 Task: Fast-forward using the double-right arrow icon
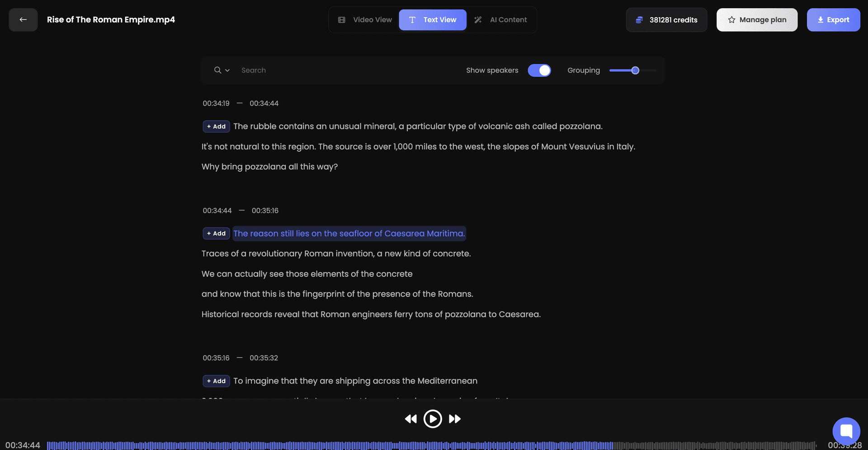click(x=455, y=419)
